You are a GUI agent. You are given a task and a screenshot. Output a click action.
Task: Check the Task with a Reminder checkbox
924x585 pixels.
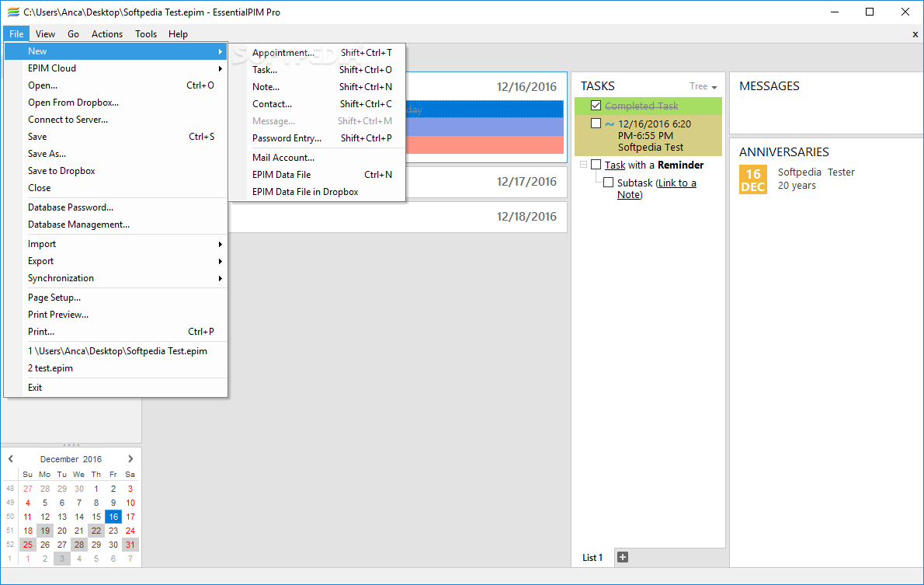pyautogui.click(x=596, y=165)
